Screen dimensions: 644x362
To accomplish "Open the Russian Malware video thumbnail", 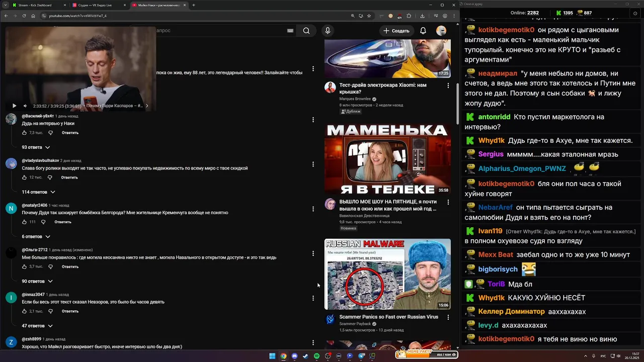I will [387, 274].
